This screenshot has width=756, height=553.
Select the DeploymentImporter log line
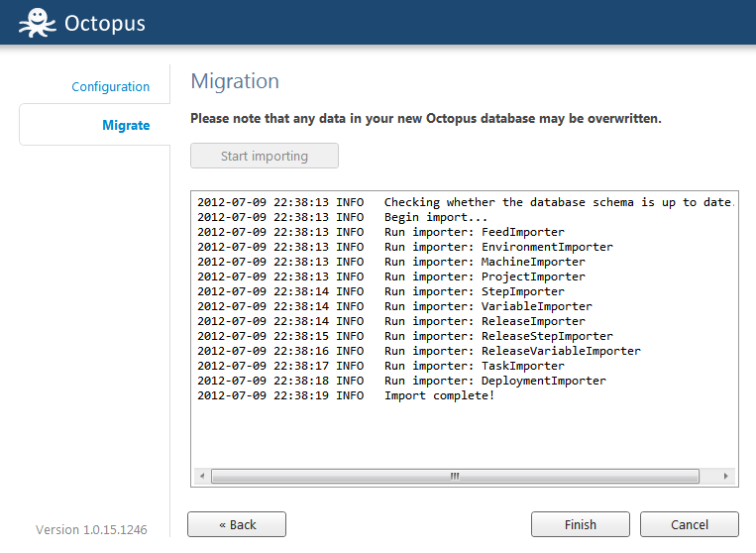[401, 381]
